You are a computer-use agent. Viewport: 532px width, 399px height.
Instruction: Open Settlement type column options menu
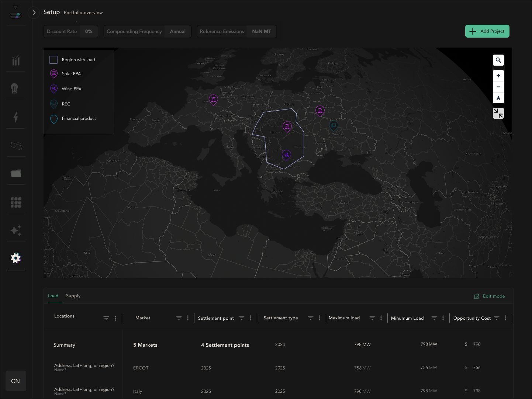pyautogui.click(x=319, y=318)
